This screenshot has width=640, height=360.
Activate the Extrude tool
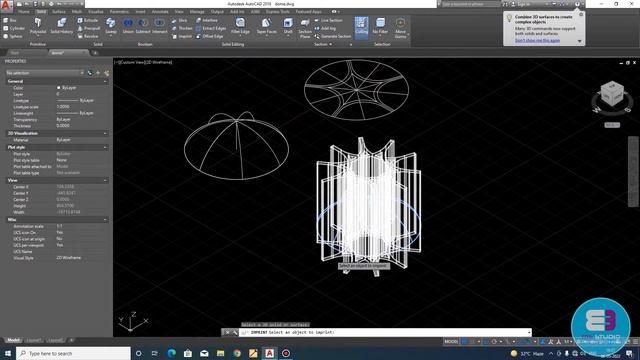point(88,20)
